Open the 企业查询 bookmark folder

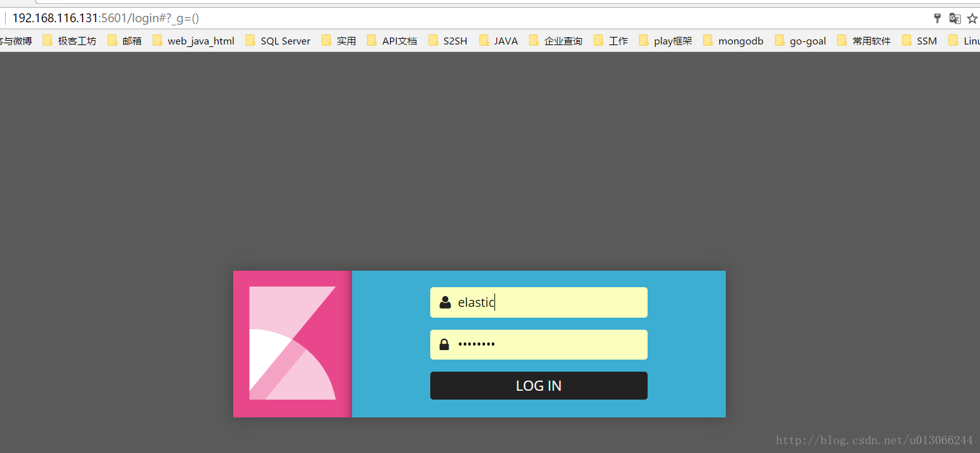(x=556, y=41)
